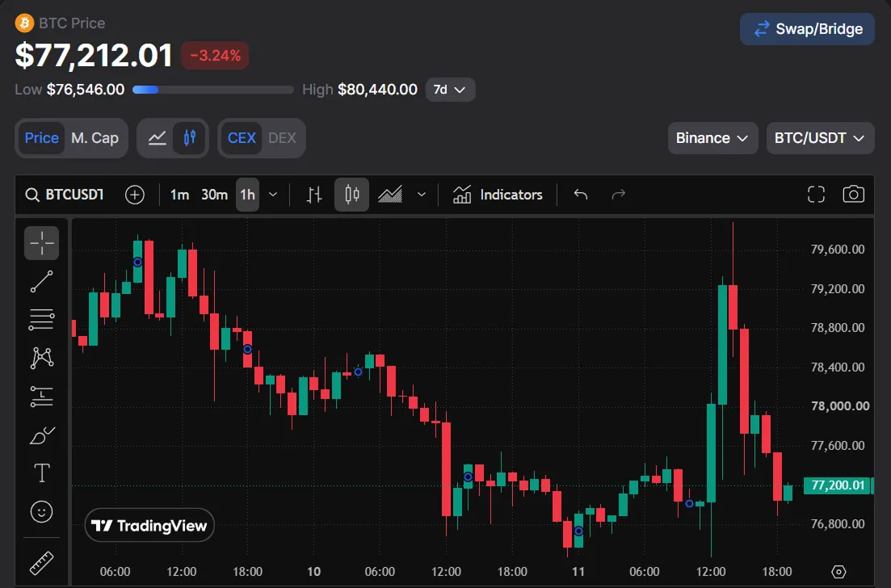Open the BTC/USDT pair dropdown

point(820,138)
